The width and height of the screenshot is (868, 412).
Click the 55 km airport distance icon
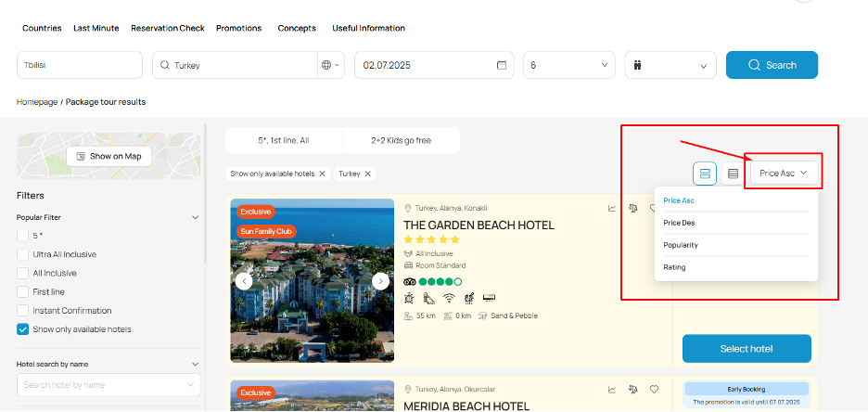pyautogui.click(x=409, y=316)
